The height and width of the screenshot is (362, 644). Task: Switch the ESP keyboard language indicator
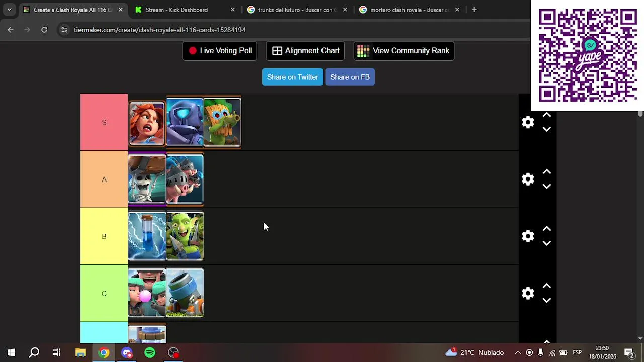[x=577, y=352]
